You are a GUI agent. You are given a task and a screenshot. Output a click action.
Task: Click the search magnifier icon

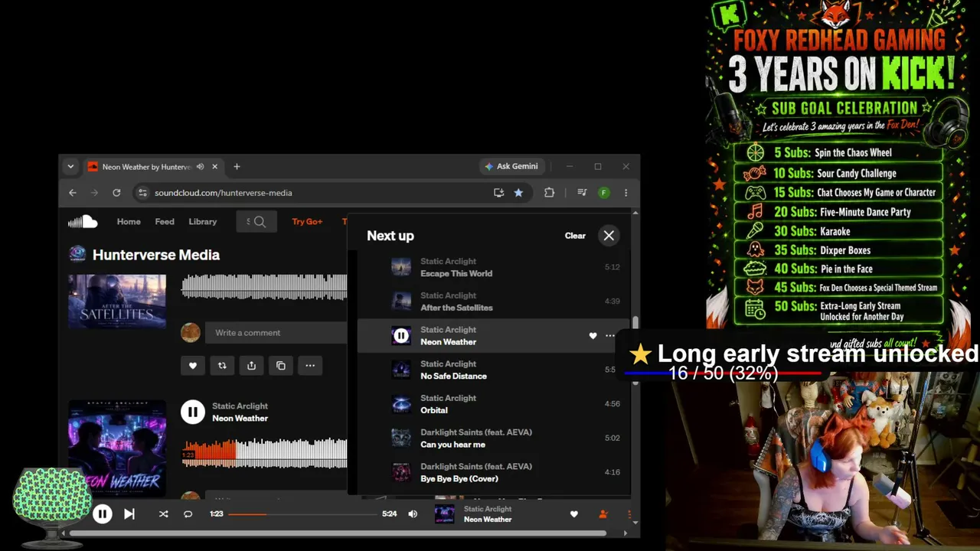(x=260, y=222)
